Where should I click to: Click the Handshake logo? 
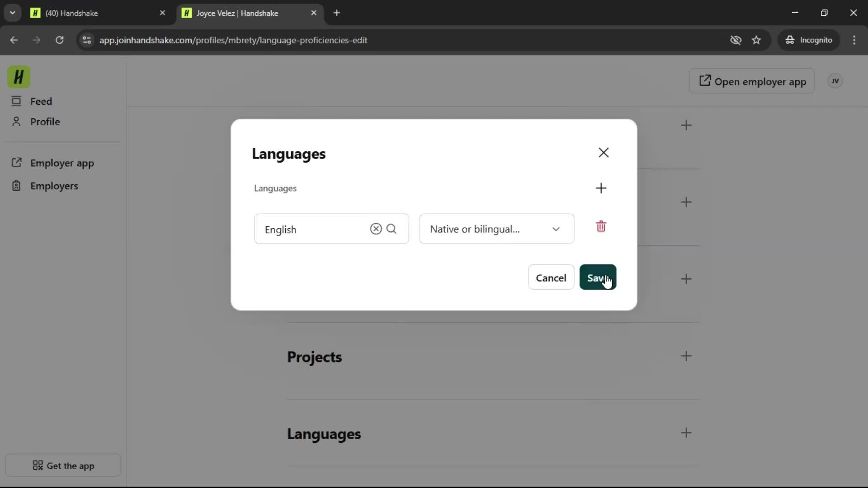[x=19, y=77]
